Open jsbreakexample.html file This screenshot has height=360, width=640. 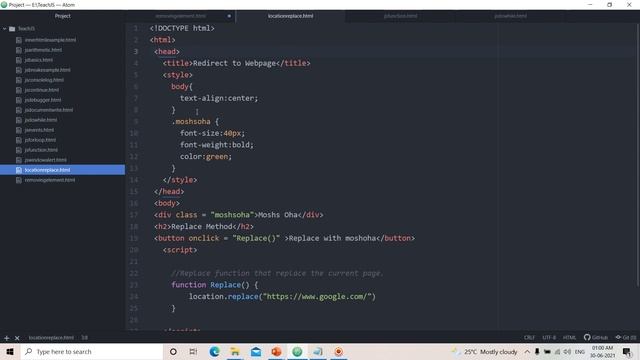point(47,70)
